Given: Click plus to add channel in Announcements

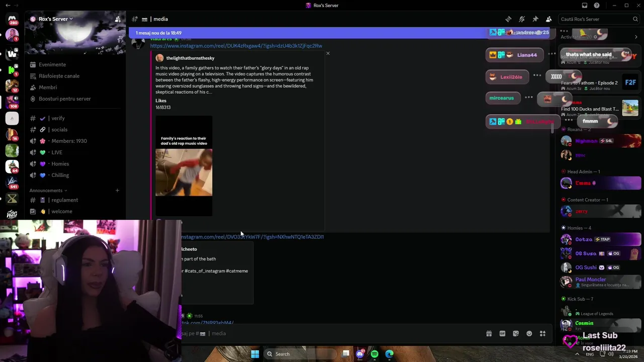Looking at the screenshot, I should click(x=117, y=191).
